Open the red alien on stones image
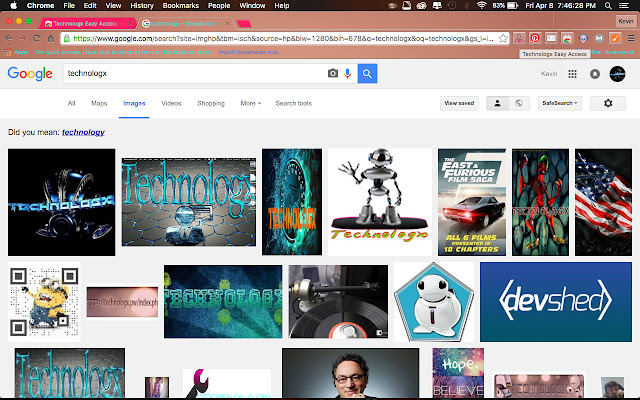640x400 pixels. [540, 202]
